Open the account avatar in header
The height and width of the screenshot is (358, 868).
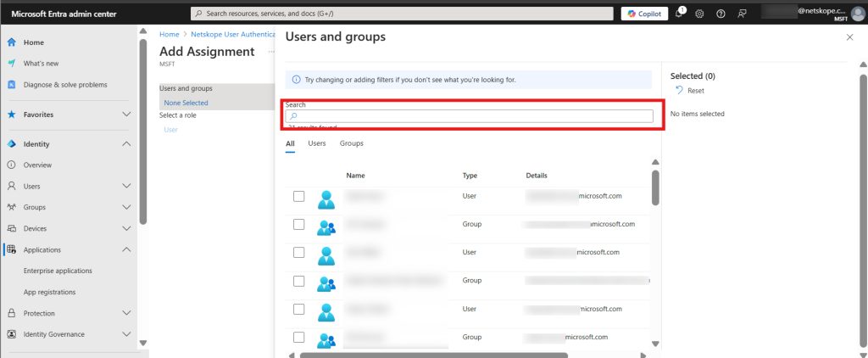(857, 14)
